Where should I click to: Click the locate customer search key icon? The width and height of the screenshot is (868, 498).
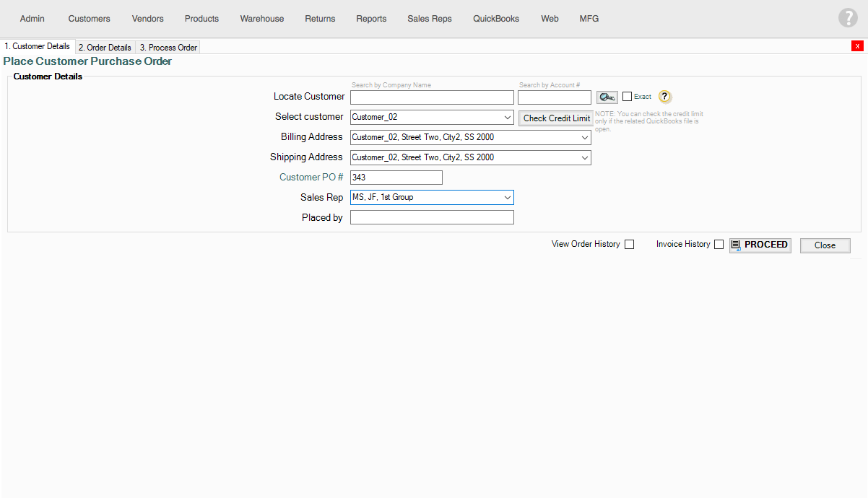pyautogui.click(x=607, y=97)
